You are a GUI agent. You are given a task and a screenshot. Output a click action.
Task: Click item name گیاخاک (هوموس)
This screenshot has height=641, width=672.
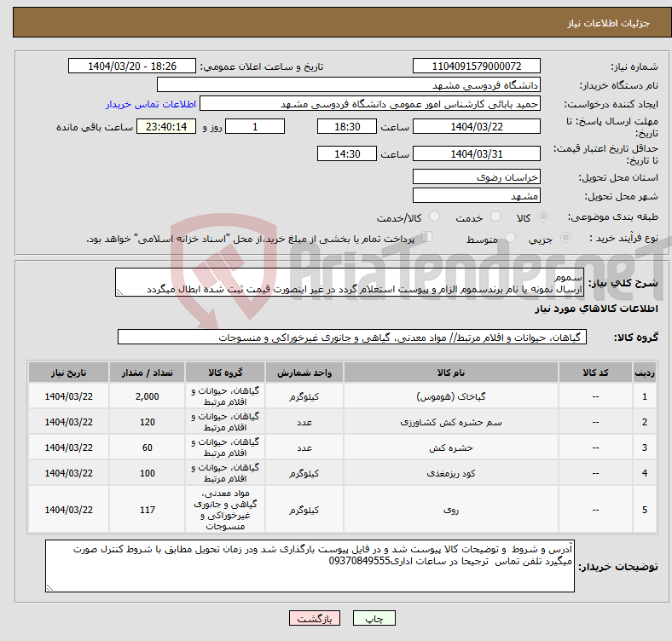[451, 396]
